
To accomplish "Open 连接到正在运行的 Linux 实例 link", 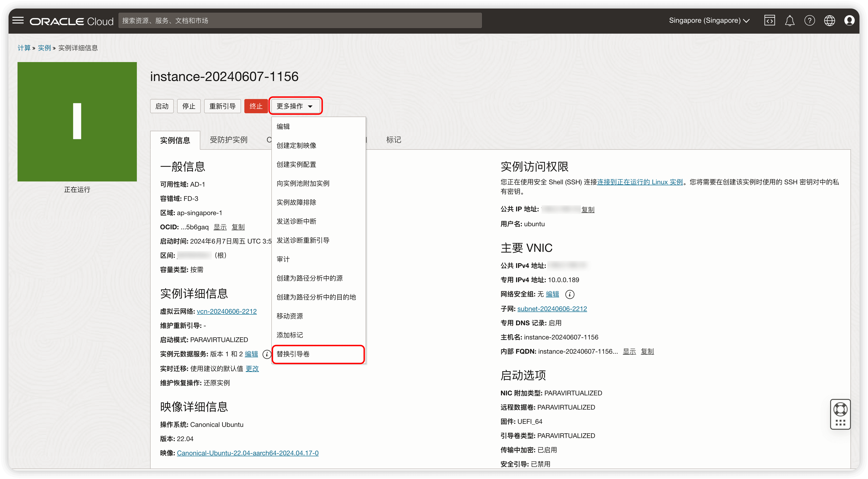I will 640,182.
